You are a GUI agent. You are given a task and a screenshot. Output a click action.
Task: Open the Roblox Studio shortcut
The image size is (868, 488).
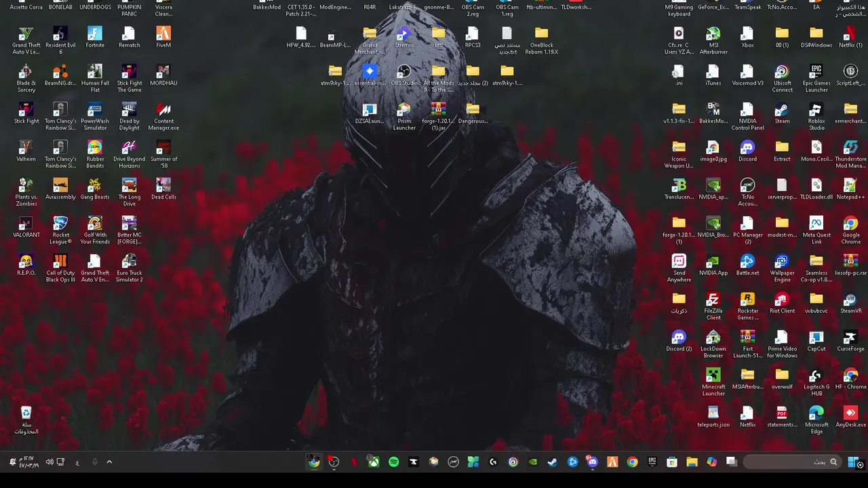816,117
